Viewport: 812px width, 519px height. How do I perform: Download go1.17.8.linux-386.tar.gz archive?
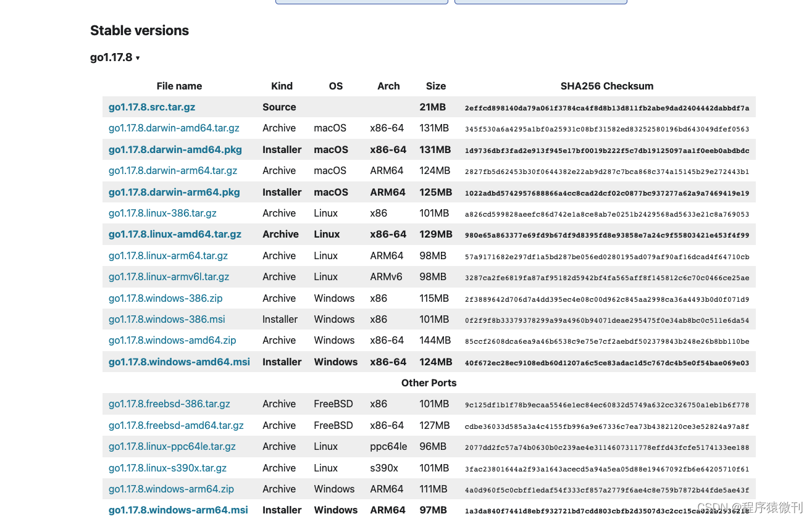162,214
